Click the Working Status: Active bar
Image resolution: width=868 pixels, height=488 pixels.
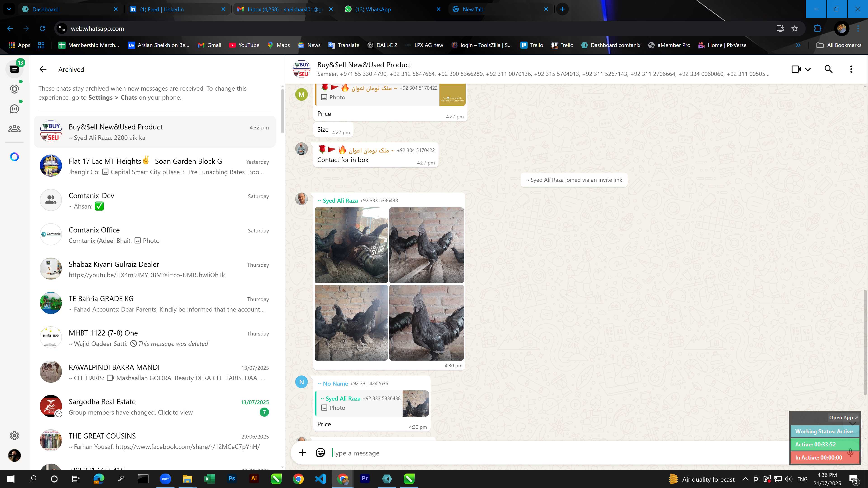pyautogui.click(x=825, y=432)
